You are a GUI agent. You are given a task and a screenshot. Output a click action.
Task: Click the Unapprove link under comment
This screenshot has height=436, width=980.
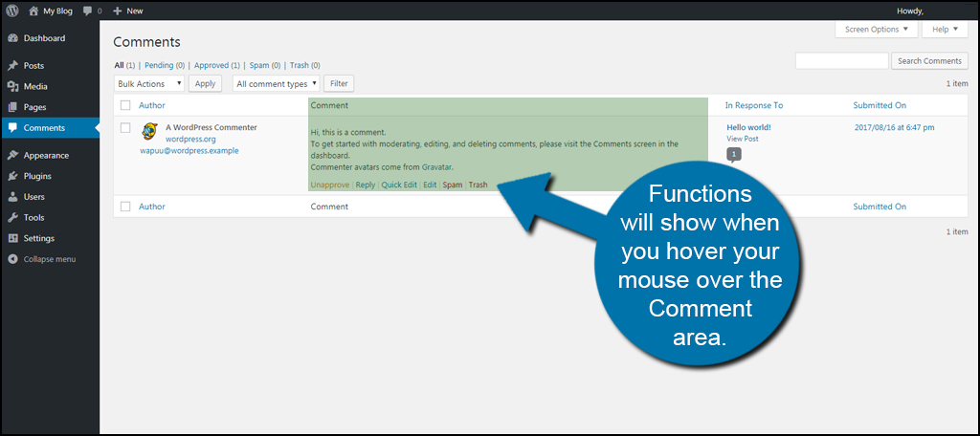point(330,185)
